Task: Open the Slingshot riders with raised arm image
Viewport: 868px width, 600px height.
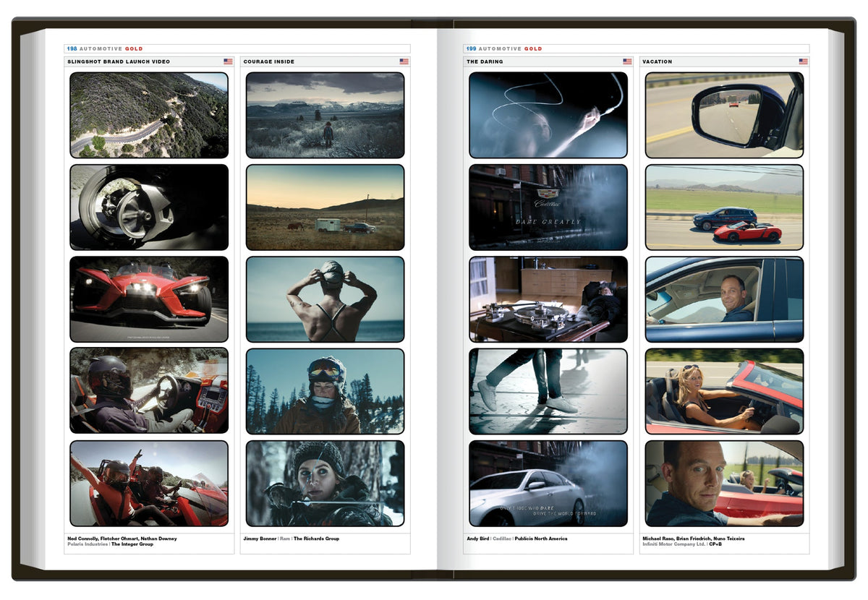Action: [x=149, y=483]
